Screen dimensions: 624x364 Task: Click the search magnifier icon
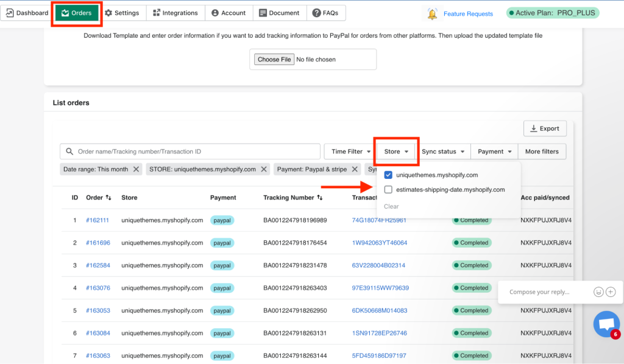[x=69, y=151]
